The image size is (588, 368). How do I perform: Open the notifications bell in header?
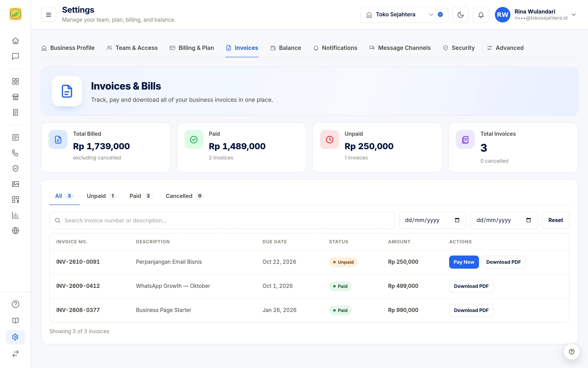pyautogui.click(x=481, y=15)
